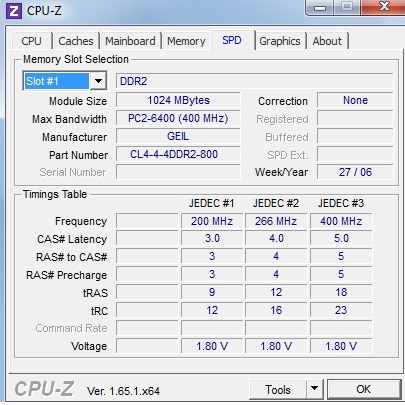
Task: Select the 200 MHz frequency cell
Action: [212, 221]
